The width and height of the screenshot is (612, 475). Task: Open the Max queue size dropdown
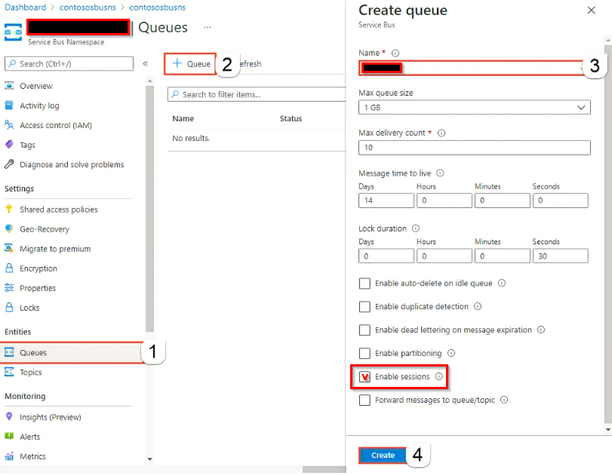click(474, 107)
